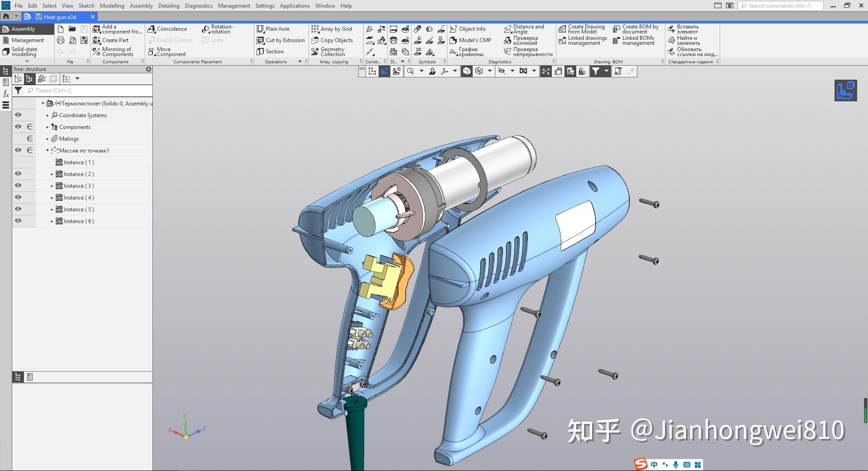Open the Assembly menu
Screen dimensions: 868x471
[x=141, y=5]
